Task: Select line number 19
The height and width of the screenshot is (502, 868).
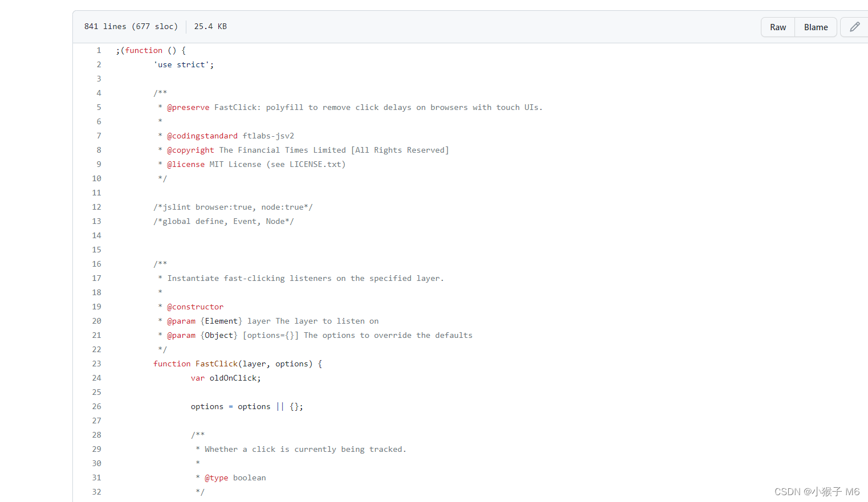Action: 96,307
